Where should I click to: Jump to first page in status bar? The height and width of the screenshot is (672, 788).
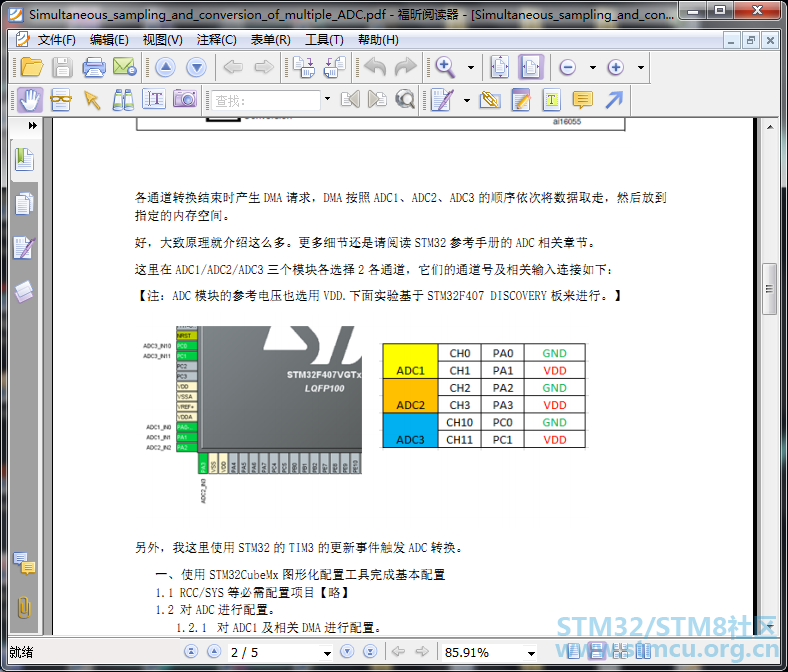click(x=191, y=651)
